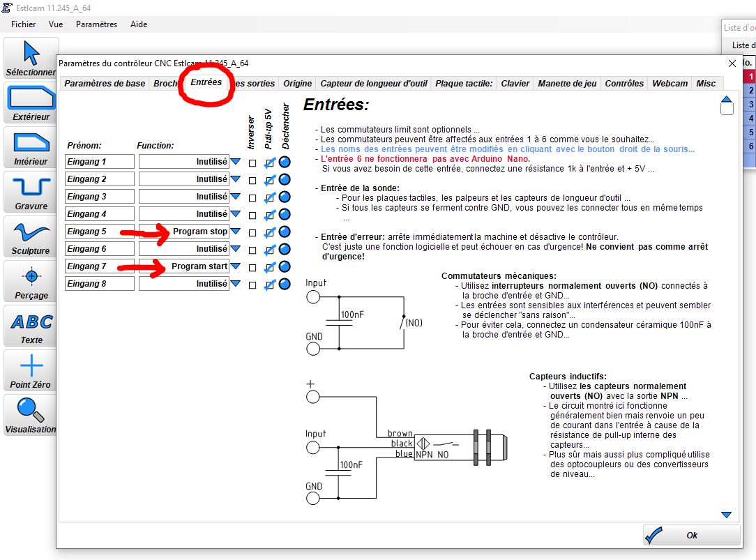
Task: Expand Eingang 7 Program start dropdown
Action: tap(235, 266)
